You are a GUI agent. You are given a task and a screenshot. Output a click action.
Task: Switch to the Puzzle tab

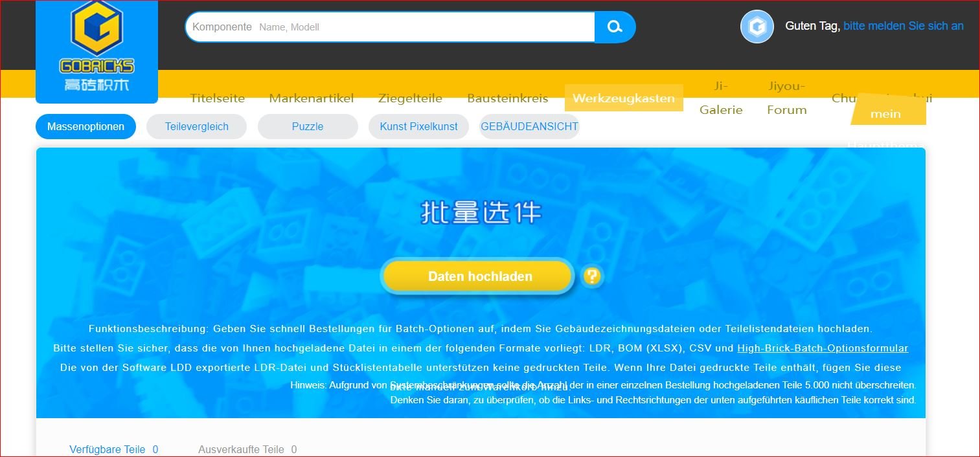point(308,127)
